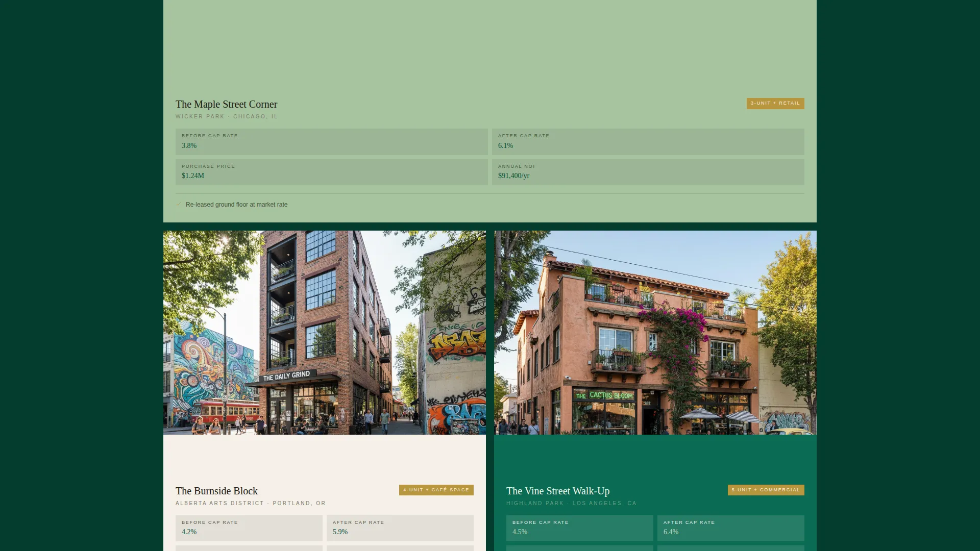
Task: Click Burnside Block after cap rate 5.9%
Action: pyautogui.click(x=400, y=528)
